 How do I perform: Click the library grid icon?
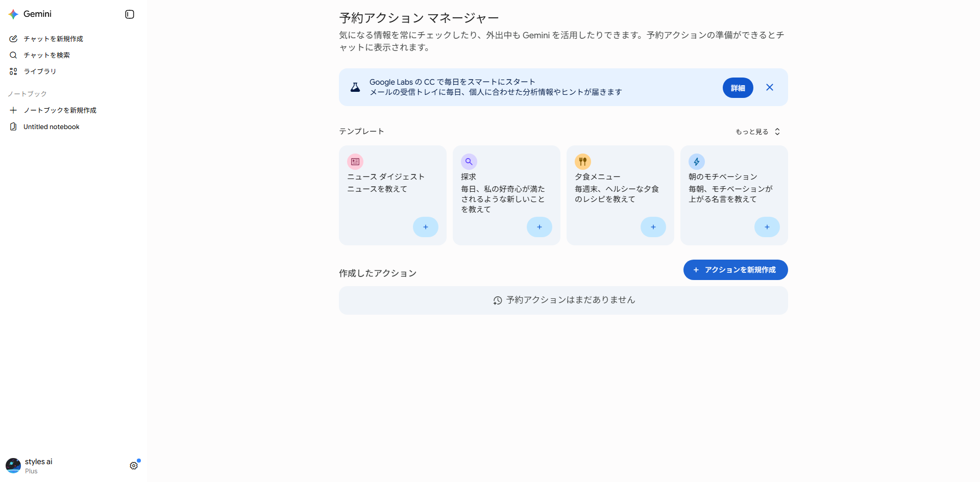(x=13, y=71)
